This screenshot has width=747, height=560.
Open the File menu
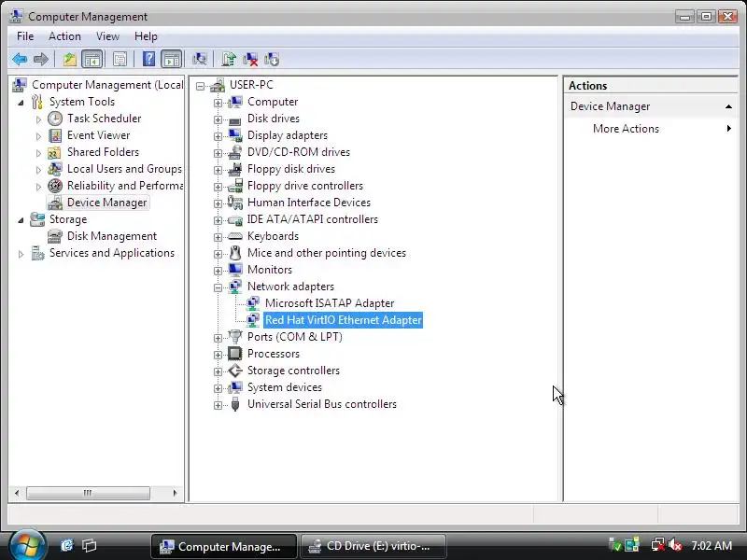[25, 36]
